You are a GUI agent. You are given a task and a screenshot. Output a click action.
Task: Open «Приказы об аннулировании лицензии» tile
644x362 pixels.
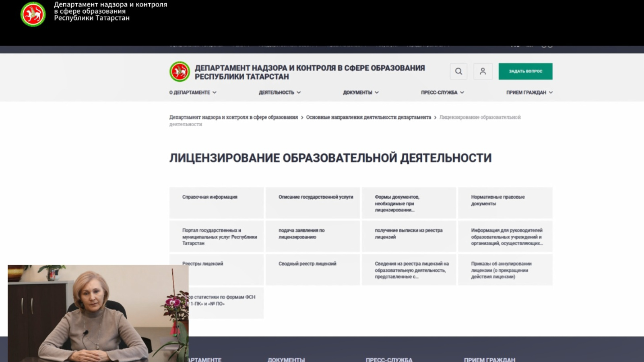(x=505, y=269)
